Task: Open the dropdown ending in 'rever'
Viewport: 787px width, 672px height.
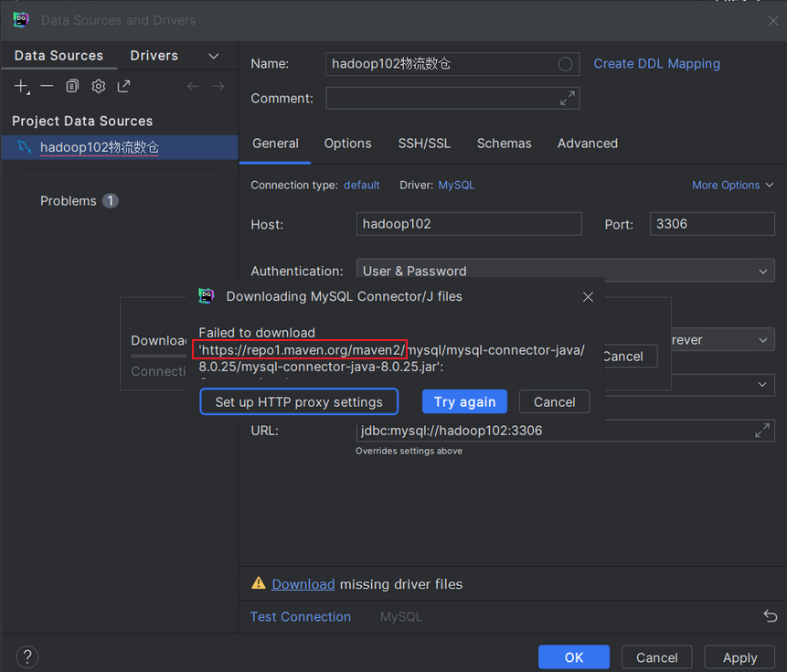Action: [x=723, y=340]
